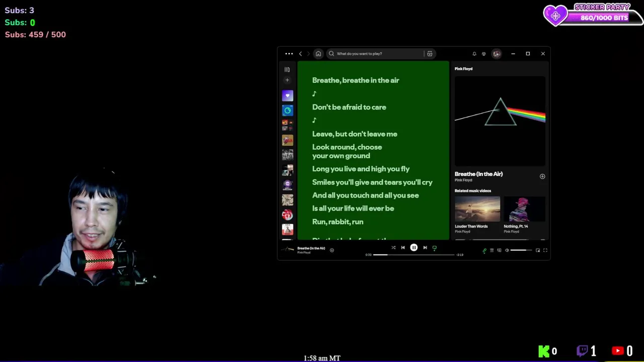644x362 pixels.
Task: Open the play queue
Action: [x=492, y=250]
